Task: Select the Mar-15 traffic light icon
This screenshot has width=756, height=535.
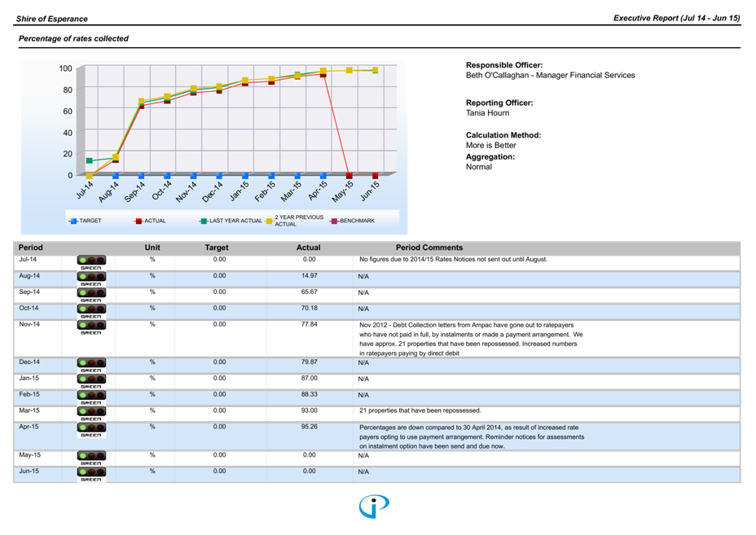Action: 91,412
